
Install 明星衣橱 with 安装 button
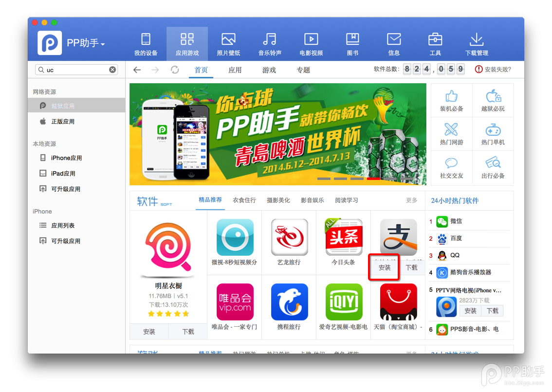[149, 332]
